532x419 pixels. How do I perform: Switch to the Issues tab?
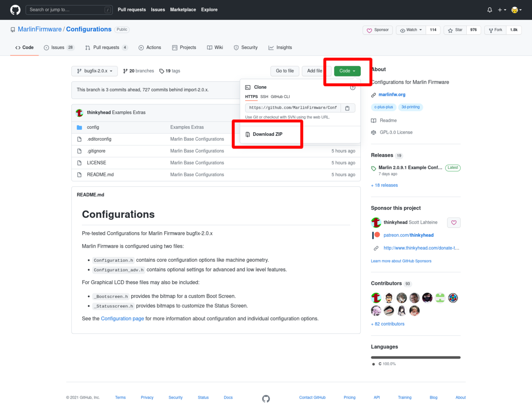pyautogui.click(x=59, y=47)
